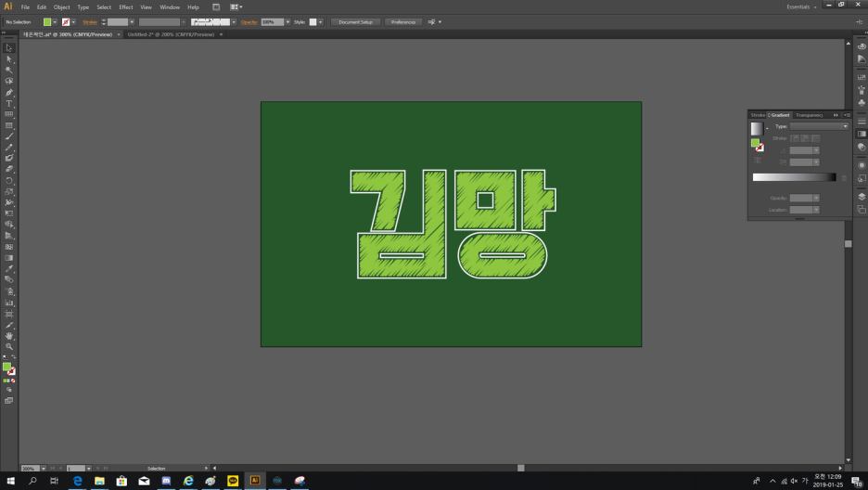Open the Essentials workspace switcher

pos(800,6)
